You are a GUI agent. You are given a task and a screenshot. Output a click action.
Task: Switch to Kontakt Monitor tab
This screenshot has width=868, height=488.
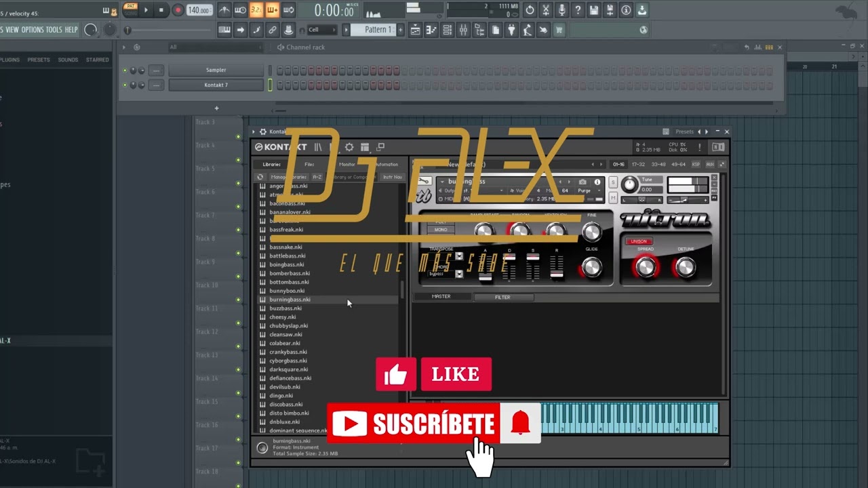tap(347, 164)
